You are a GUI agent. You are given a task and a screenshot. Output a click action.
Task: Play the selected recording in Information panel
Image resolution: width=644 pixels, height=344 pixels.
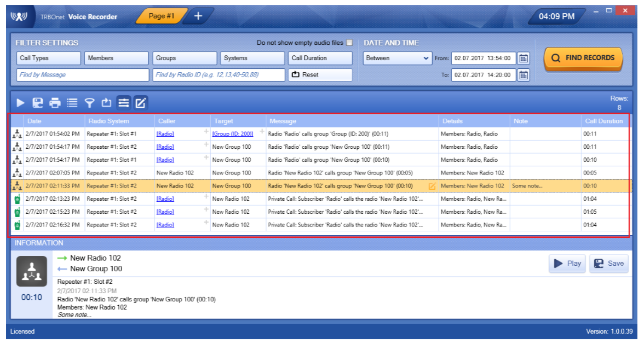567,264
